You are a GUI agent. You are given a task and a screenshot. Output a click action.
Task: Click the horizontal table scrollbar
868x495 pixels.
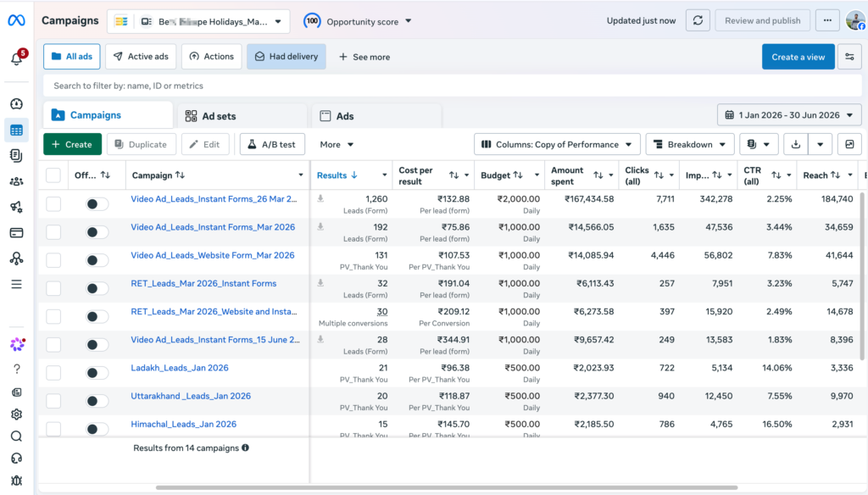[x=446, y=488]
